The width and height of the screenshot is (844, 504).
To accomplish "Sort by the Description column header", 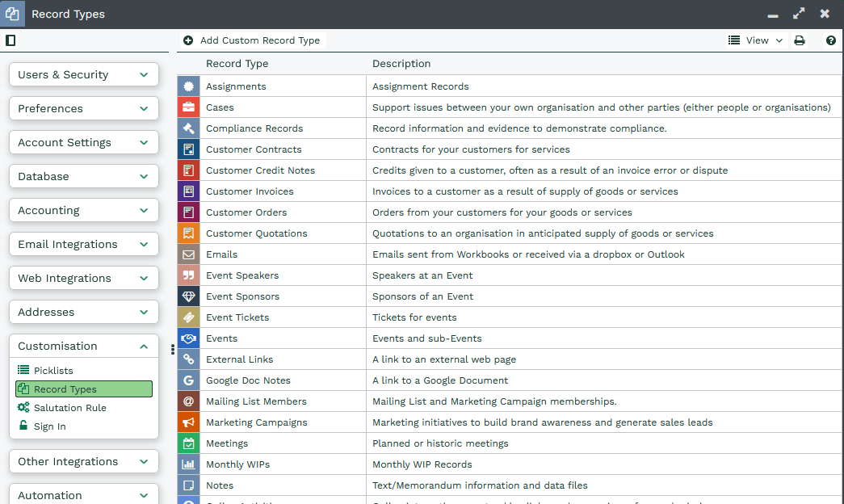I will 401,64.
